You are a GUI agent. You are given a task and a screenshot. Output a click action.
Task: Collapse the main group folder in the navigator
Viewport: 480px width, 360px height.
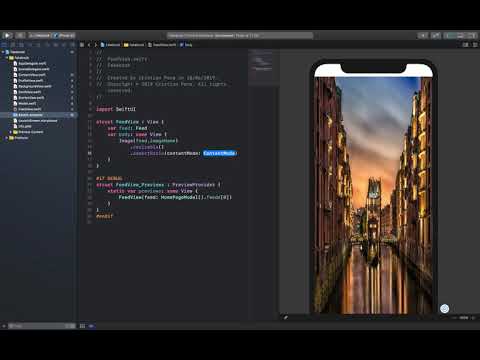tap(7, 58)
